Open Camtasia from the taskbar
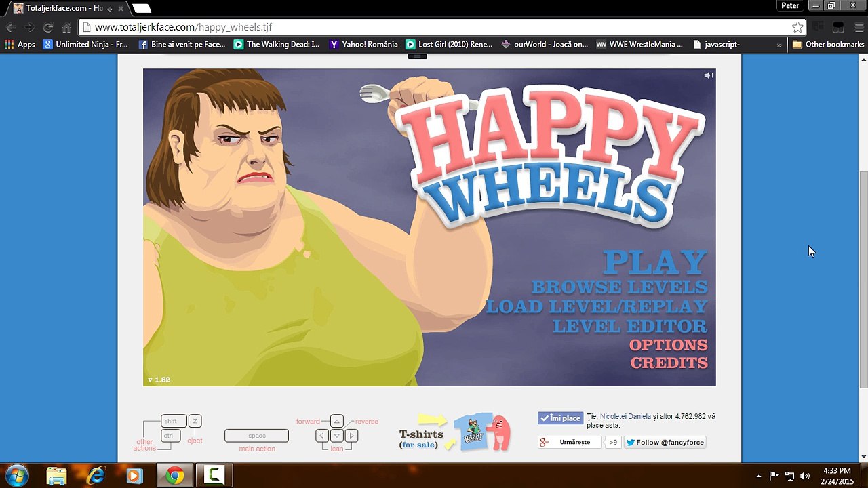This screenshot has width=868, height=488. (214, 476)
